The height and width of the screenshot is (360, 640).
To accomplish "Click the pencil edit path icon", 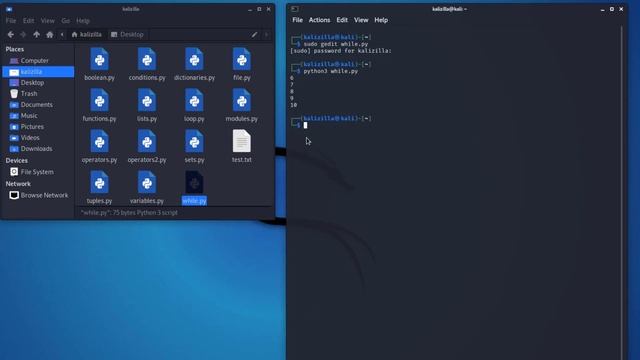I will 254,35.
